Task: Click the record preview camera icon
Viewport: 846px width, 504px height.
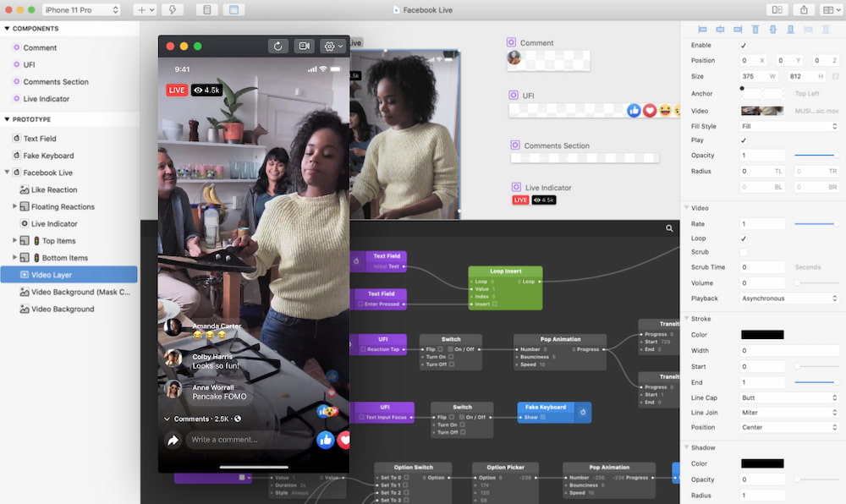Action: [x=304, y=46]
